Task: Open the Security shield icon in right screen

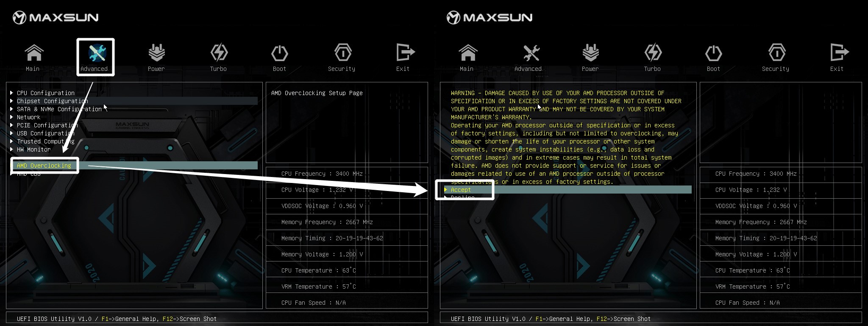Action: point(776,53)
